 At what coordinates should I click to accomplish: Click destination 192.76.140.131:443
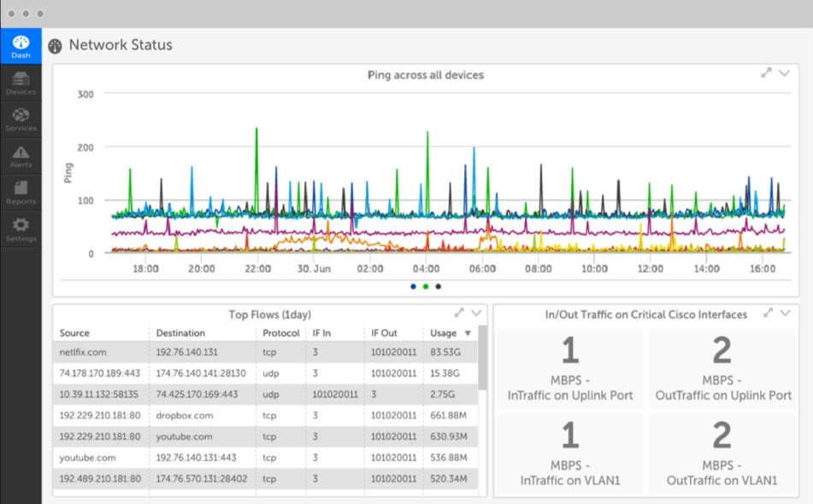(196, 458)
